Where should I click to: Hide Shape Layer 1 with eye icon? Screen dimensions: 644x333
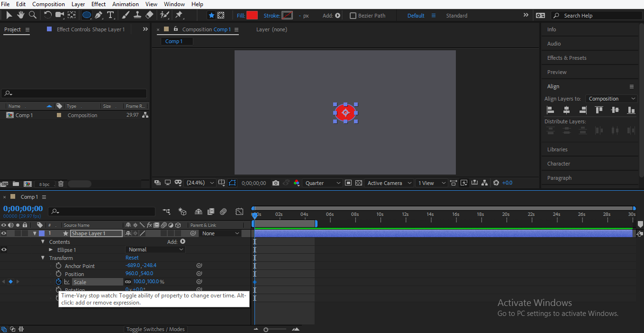[x=4, y=233]
